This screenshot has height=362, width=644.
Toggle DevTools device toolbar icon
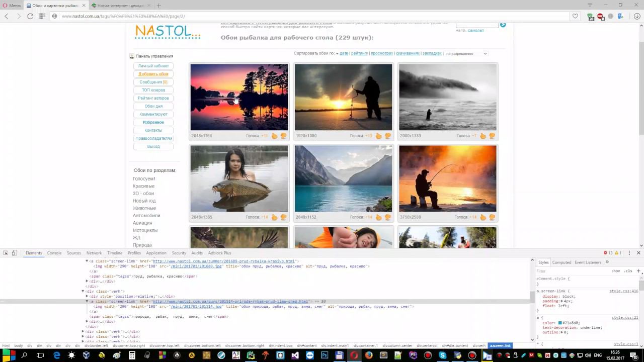click(x=15, y=253)
